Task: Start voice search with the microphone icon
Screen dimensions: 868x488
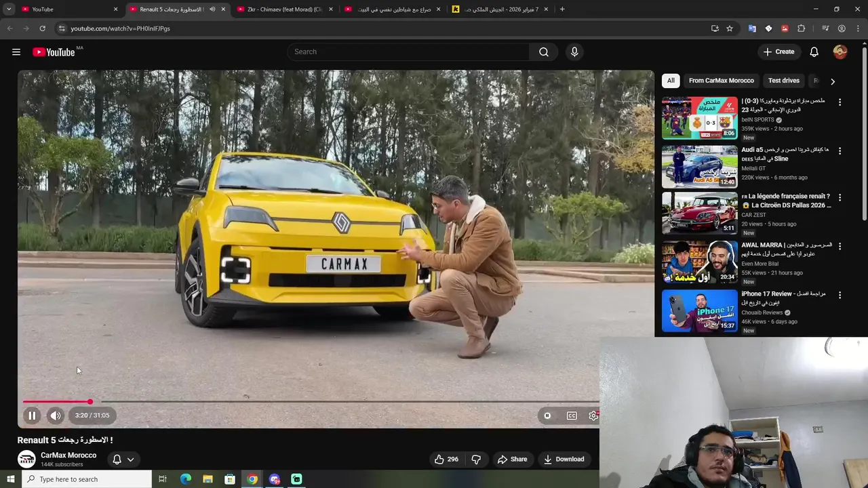Action: tap(574, 52)
